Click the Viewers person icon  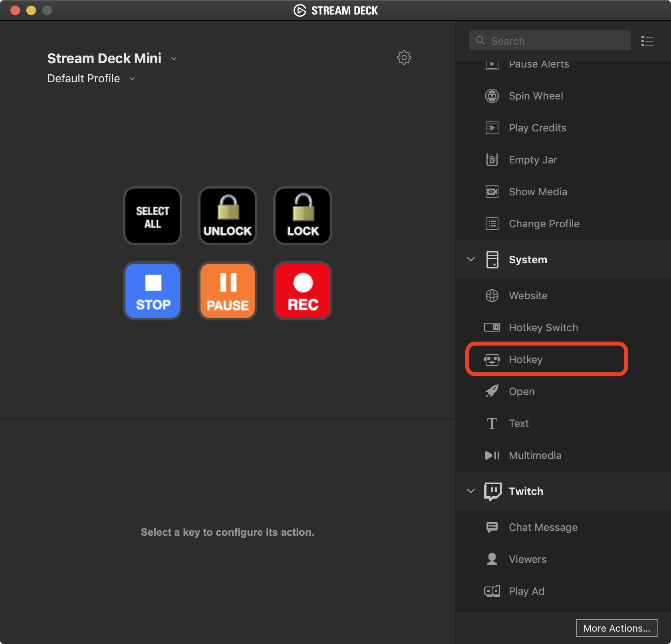coord(492,559)
